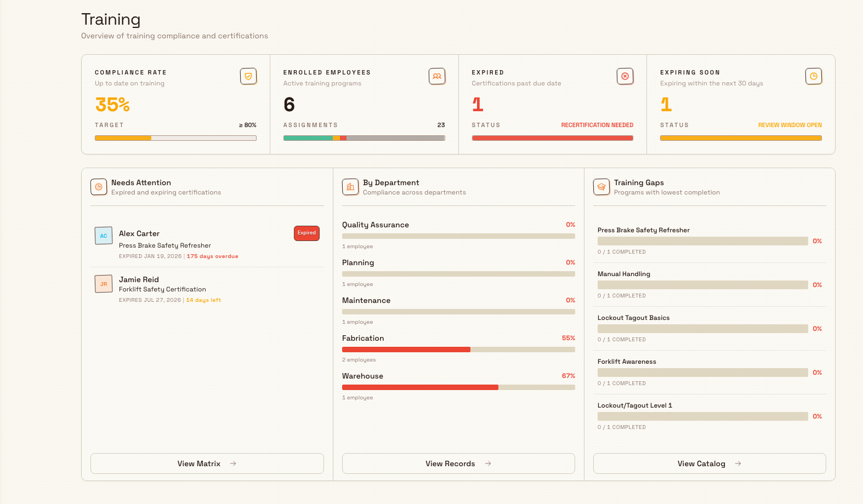The width and height of the screenshot is (863, 504).
Task: Click the Warehouse 67% value
Action: pos(569,376)
